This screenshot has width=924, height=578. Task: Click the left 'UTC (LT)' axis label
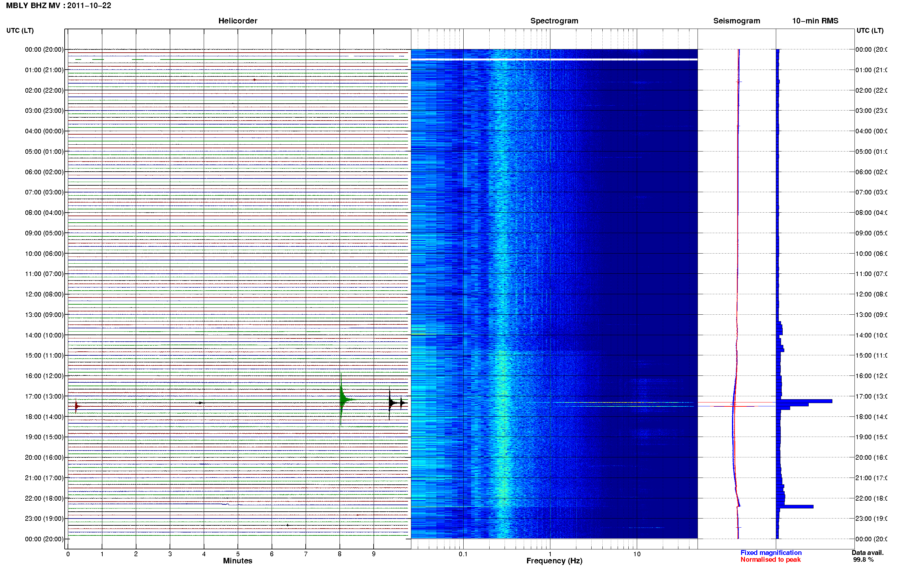tap(20, 30)
